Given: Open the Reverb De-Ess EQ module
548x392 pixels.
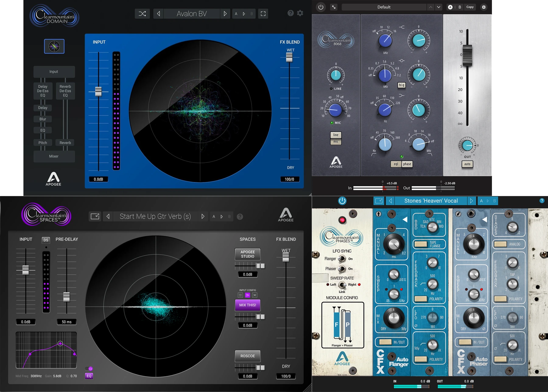Looking at the screenshot, I should [x=65, y=91].
